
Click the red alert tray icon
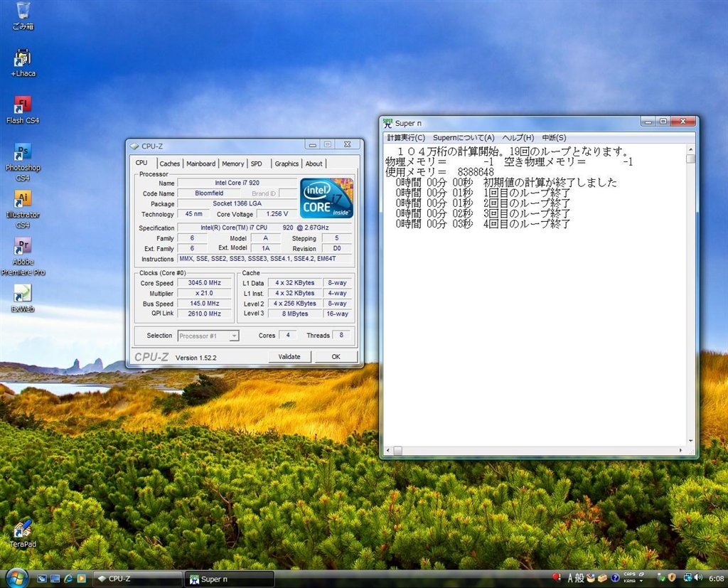[557, 577]
